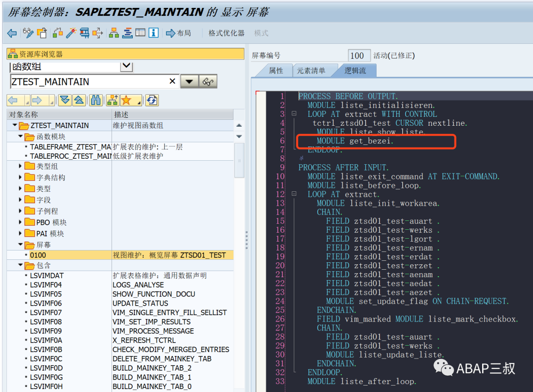Screen dimensions: 533x392
Task: Click code line PROCESS AFTER INPUT
Action: tap(343, 168)
